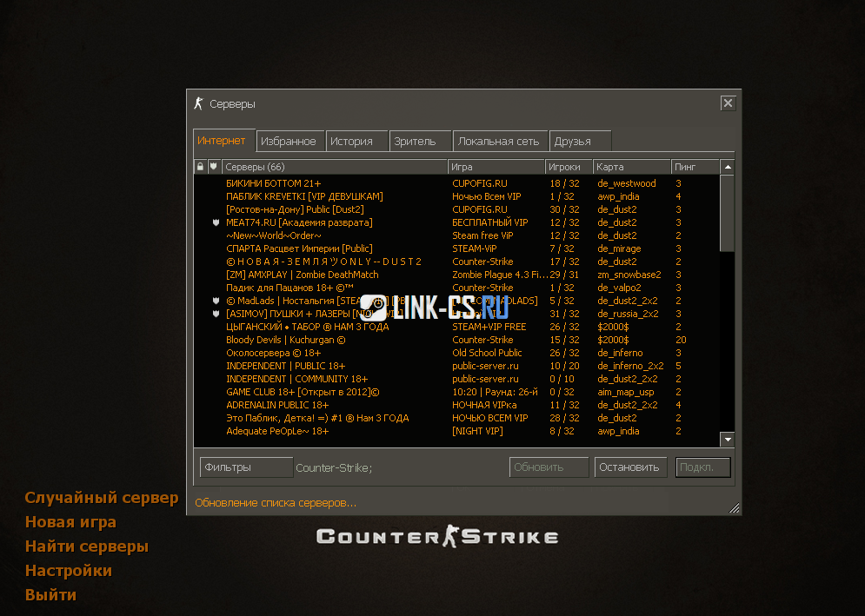Sort the list by Игроки column header
This screenshot has width=865, height=616.
[x=569, y=166]
